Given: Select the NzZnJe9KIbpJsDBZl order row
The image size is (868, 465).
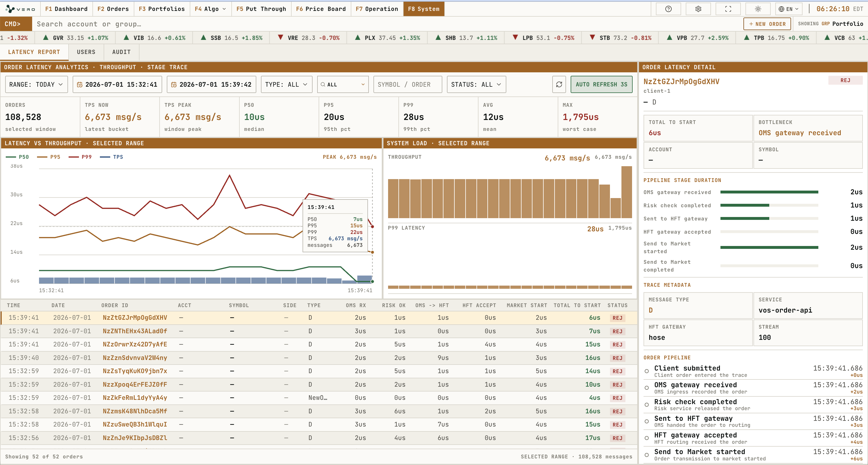Looking at the screenshot, I should click(x=319, y=438).
